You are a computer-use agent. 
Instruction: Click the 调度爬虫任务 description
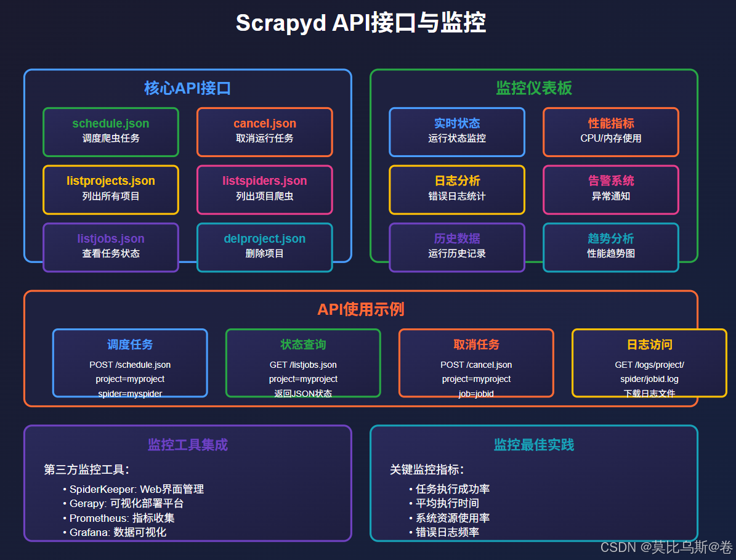coord(111,138)
